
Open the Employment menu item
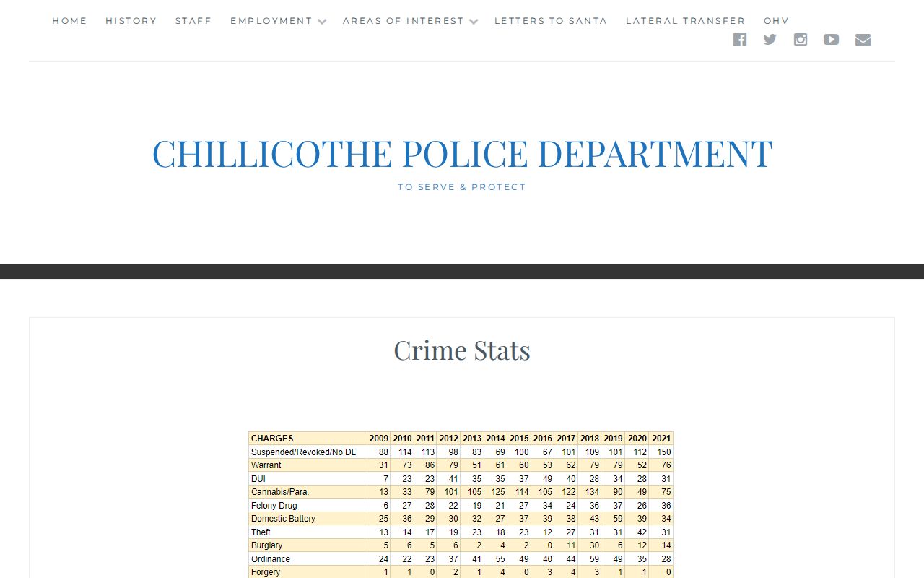pyautogui.click(x=271, y=21)
